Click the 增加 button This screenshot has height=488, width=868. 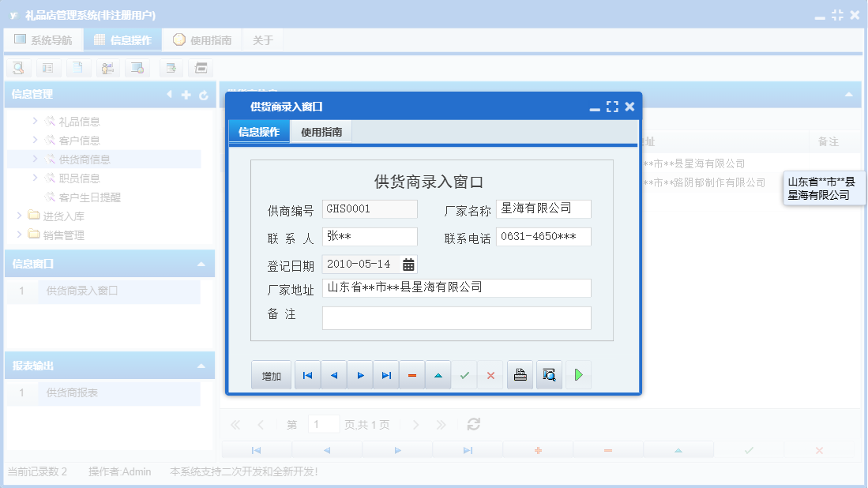tap(271, 375)
